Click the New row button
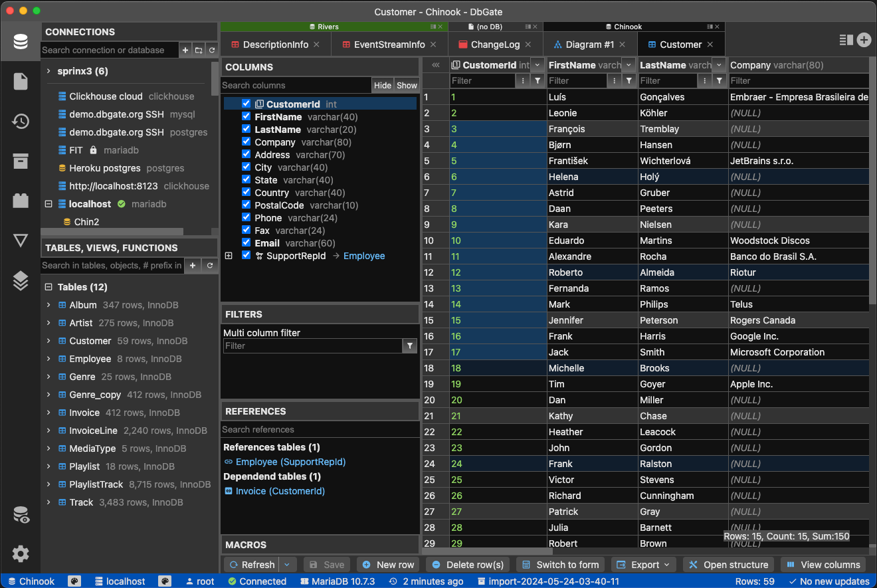This screenshot has width=877, height=588. pos(389,565)
